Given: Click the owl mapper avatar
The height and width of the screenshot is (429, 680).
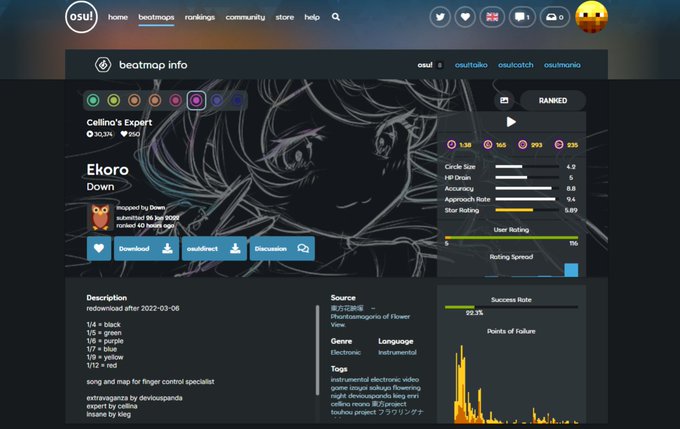Looking at the screenshot, I should click(x=101, y=216).
